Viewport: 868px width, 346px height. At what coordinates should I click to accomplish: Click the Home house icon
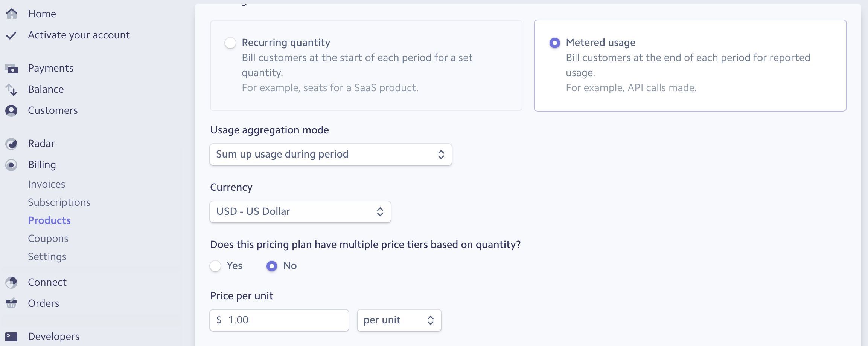(12, 14)
